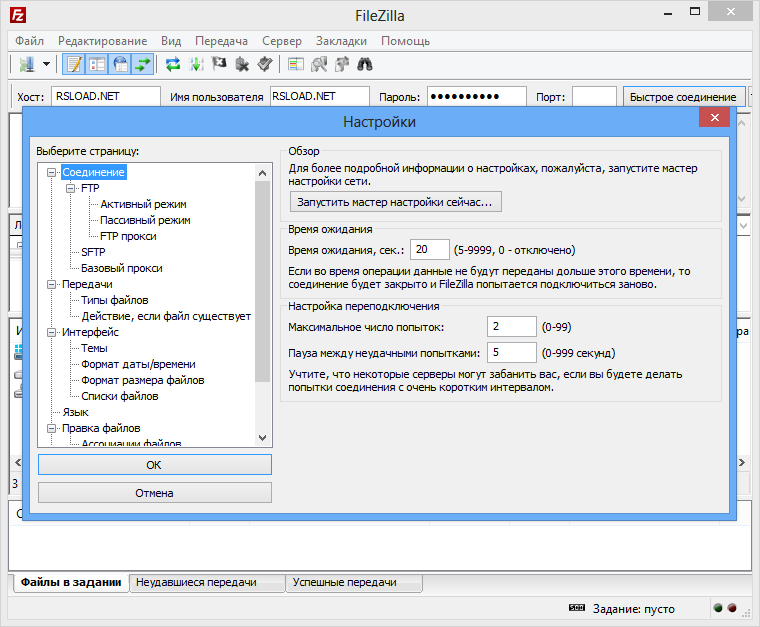760x627 pixels.
Task: Click the Имя пользователя input field
Action: [x=320, y=96]
